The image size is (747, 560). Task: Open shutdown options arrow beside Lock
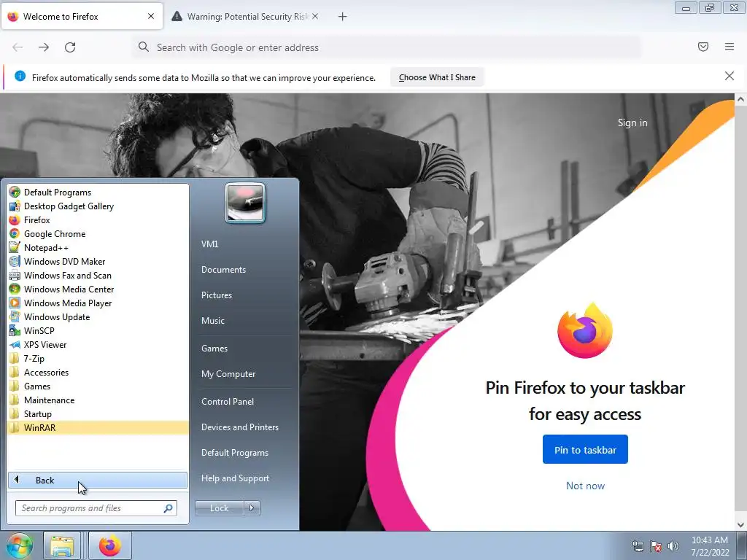point(252,508)
